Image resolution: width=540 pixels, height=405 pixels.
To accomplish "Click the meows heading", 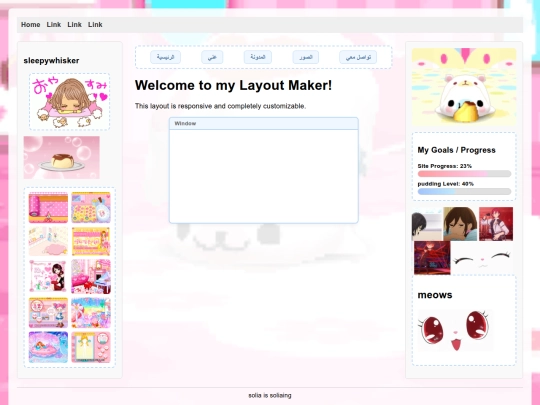I will point(435,295).
